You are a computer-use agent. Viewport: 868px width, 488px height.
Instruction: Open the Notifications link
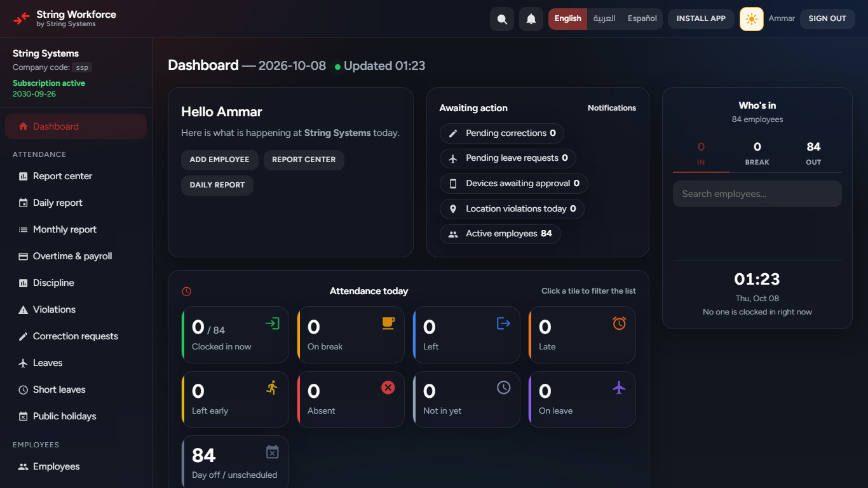[611, 108]
